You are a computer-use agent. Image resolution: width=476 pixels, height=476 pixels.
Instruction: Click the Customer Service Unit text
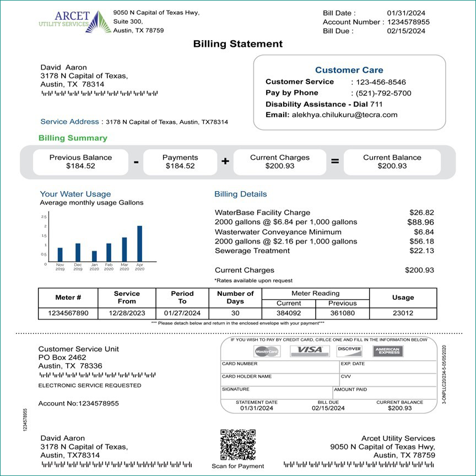(x=78, y=349)
